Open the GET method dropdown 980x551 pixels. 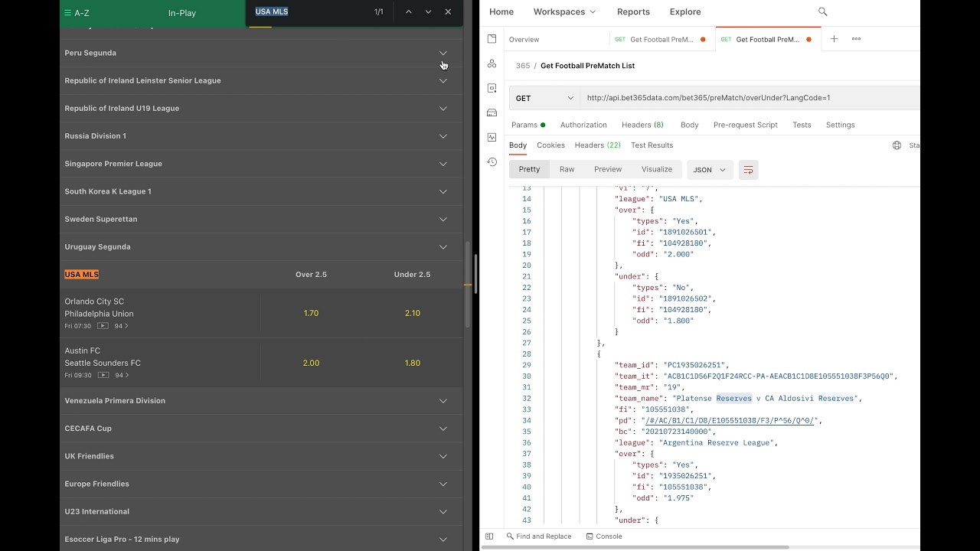tap(544, 98)
